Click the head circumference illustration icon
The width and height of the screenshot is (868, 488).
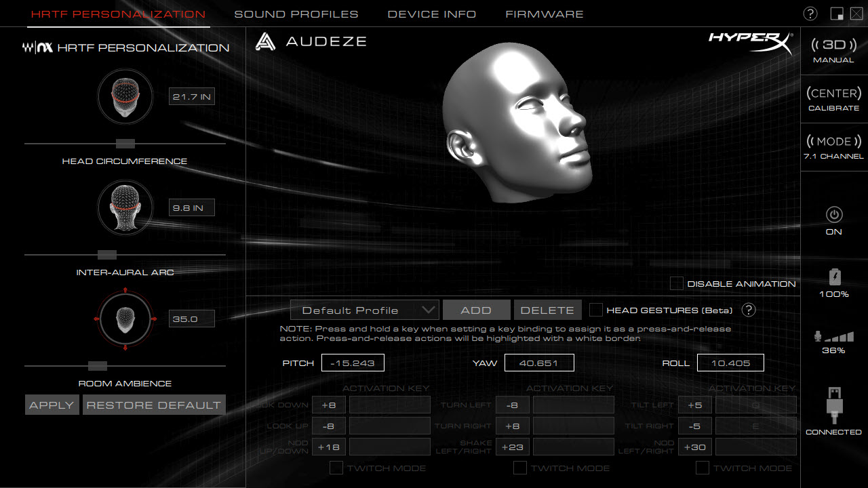(x=125, y=97)
